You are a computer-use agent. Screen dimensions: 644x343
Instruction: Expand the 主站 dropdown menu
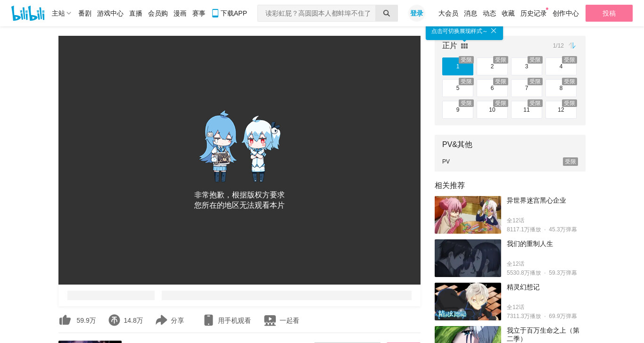(x=61, y=13)
